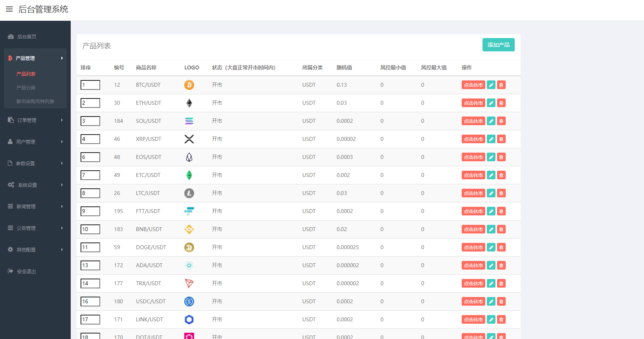Click the sort order field for ETC/USDT

tap(90, 175)
